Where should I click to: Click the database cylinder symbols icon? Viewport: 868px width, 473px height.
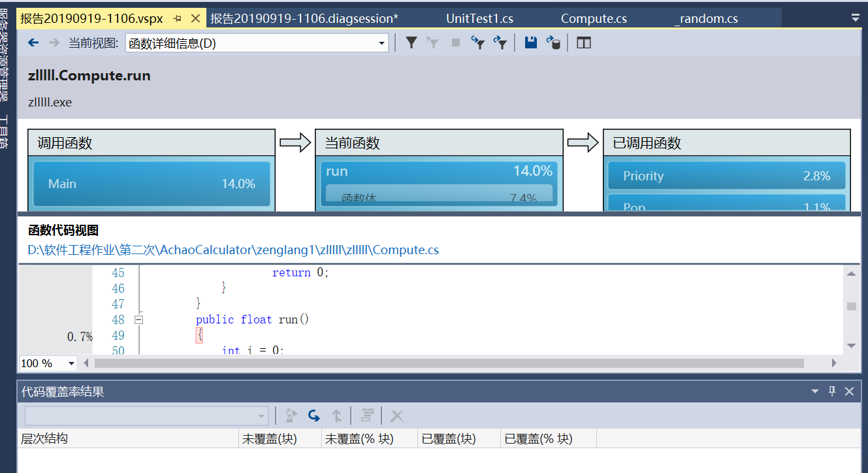tap(553, 43)
